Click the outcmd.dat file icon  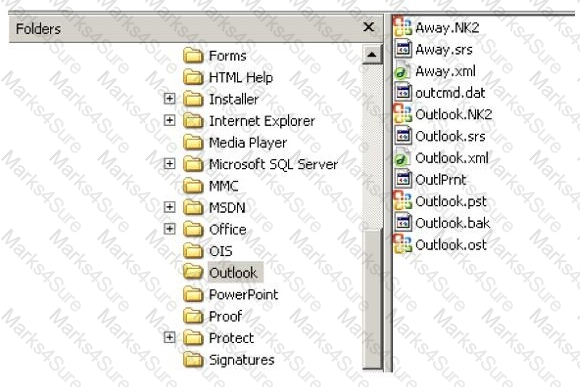pos(402,92)
